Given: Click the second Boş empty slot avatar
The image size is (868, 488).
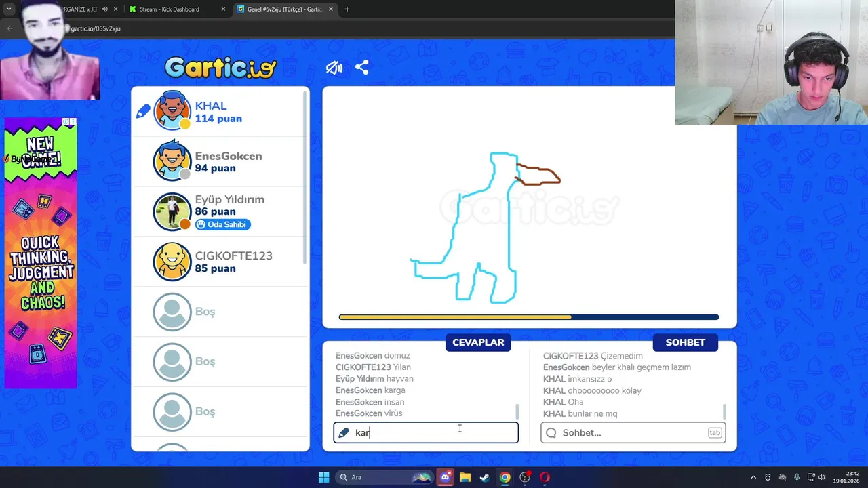Looking at the screenshot, I should (172, 362).
